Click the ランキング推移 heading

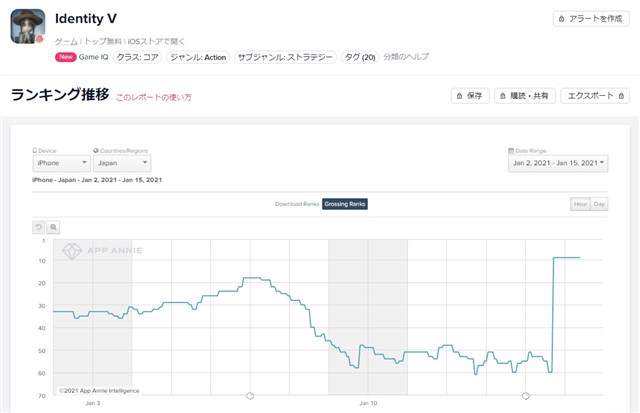[60, 94]
